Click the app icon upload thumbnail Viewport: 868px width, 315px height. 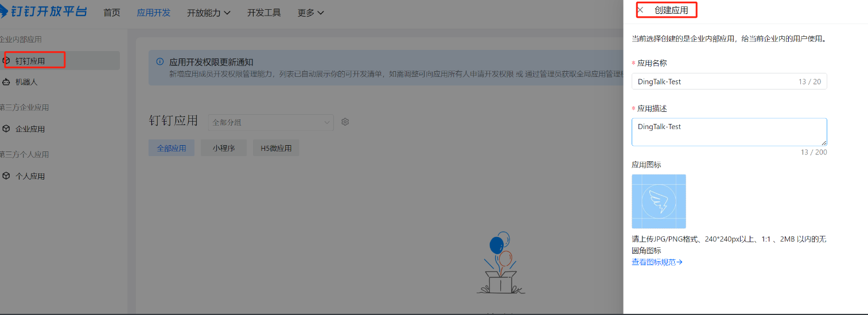pos(659,201)
